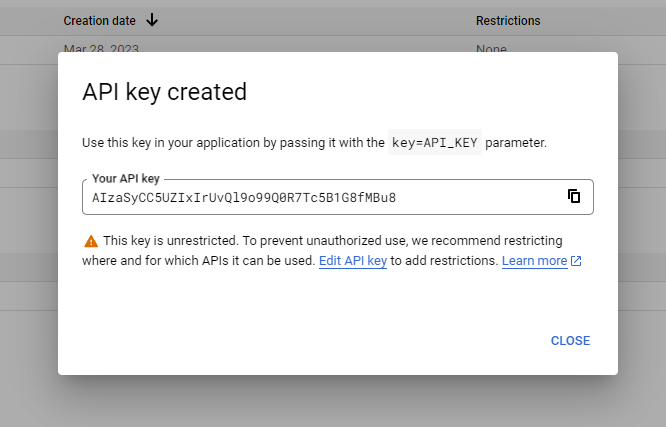Copy the API key to clipboard

574,197
